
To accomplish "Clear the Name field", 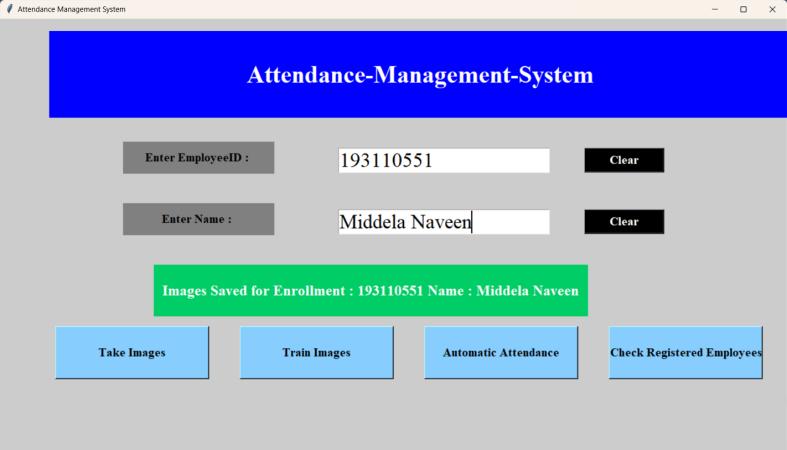I will tap(624, 222).
